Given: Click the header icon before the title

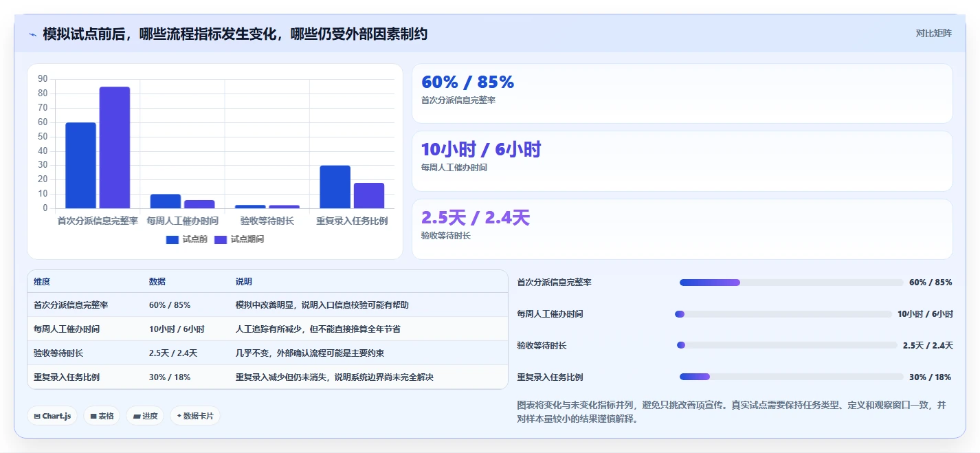Looking at the screenshot, I should tap(32, 34).
